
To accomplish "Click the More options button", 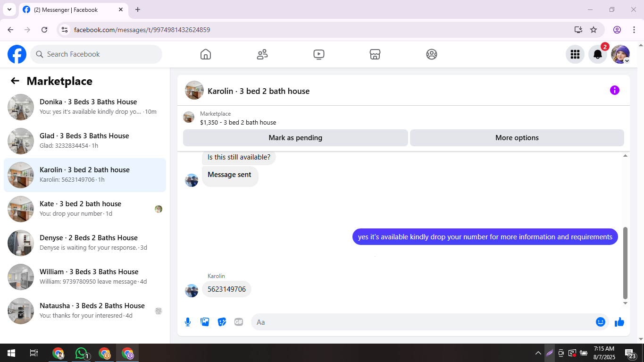I will 517,138.
